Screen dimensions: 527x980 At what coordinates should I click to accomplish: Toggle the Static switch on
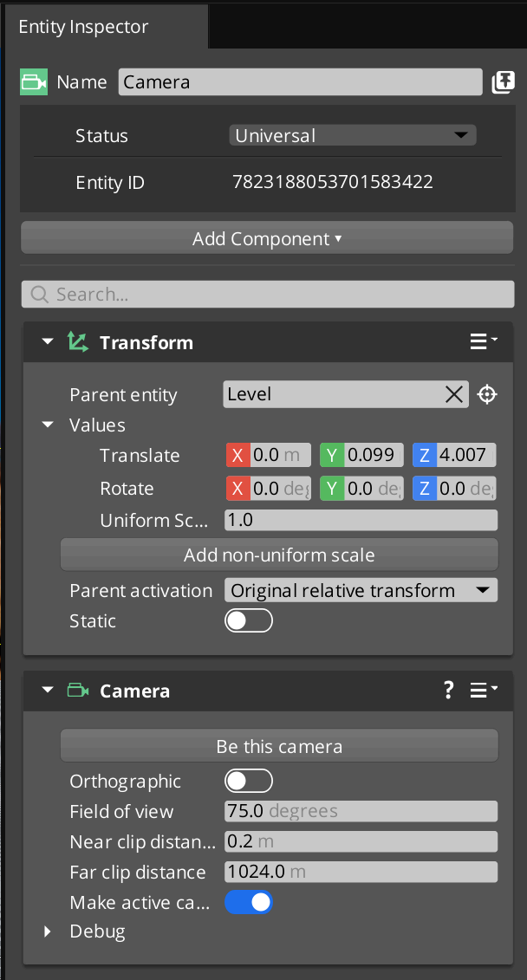point(249,621)
